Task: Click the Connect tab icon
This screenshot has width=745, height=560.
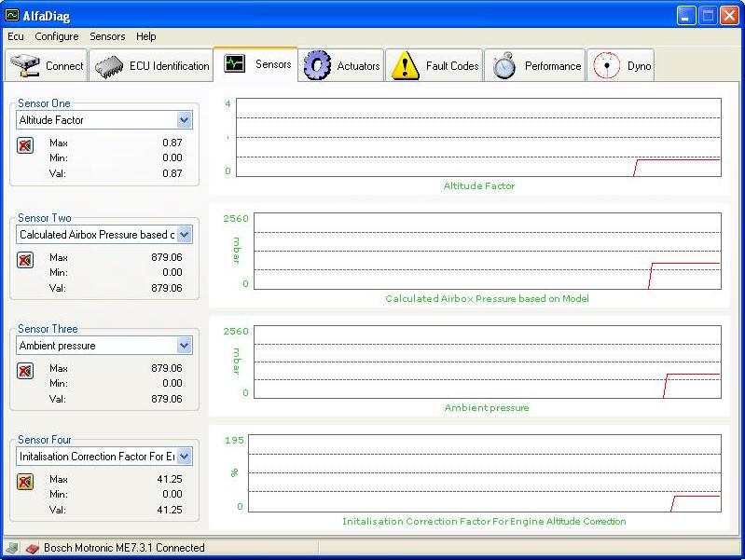Action: click(24, 66)
